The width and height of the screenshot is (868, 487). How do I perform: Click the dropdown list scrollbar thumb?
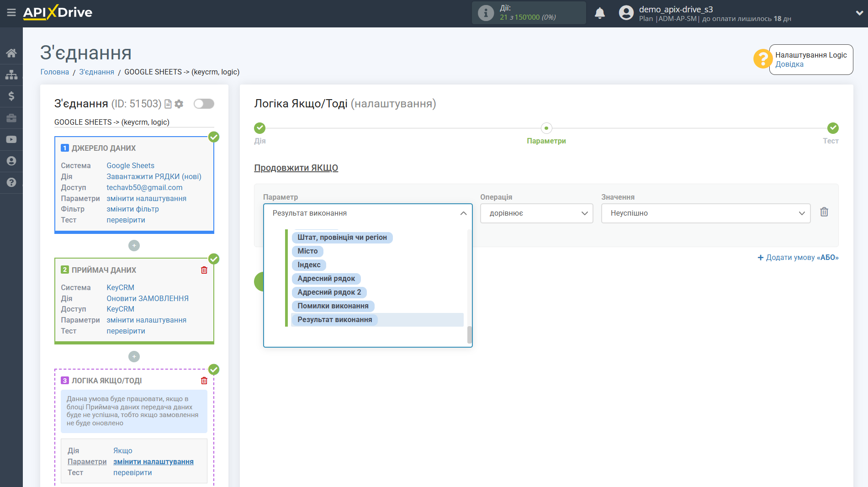(x=469, y=334)
